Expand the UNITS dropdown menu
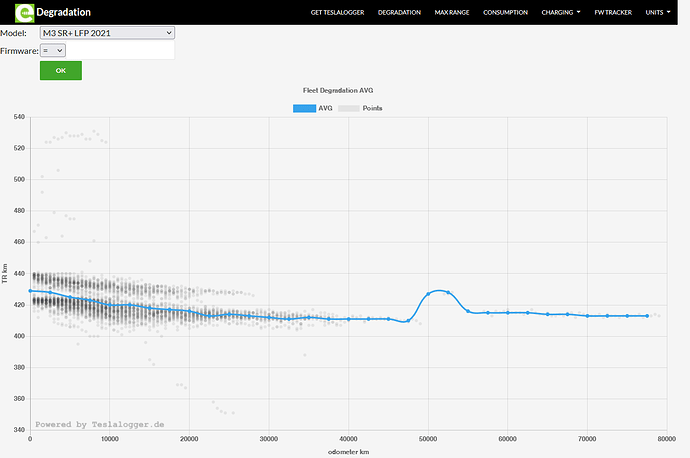Image resolution: width=690 pixels, height=458 pixels. click(x=658, y=12)
